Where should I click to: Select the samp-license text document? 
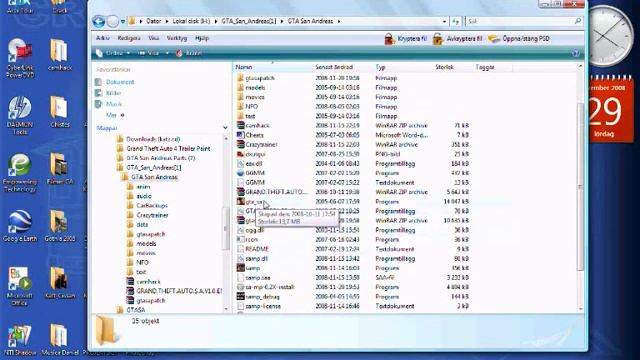coord(263,306)
